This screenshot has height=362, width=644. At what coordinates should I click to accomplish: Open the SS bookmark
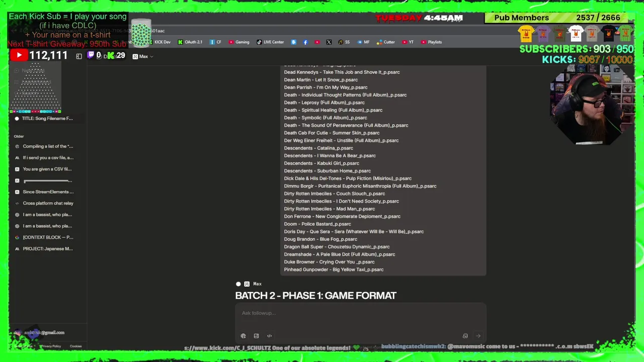(344, 42)
